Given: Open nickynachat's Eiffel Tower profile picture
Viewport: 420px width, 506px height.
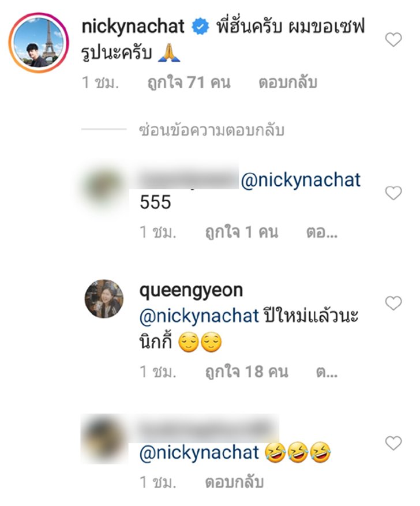Looking at the screenshot, I should click(39, 43).
